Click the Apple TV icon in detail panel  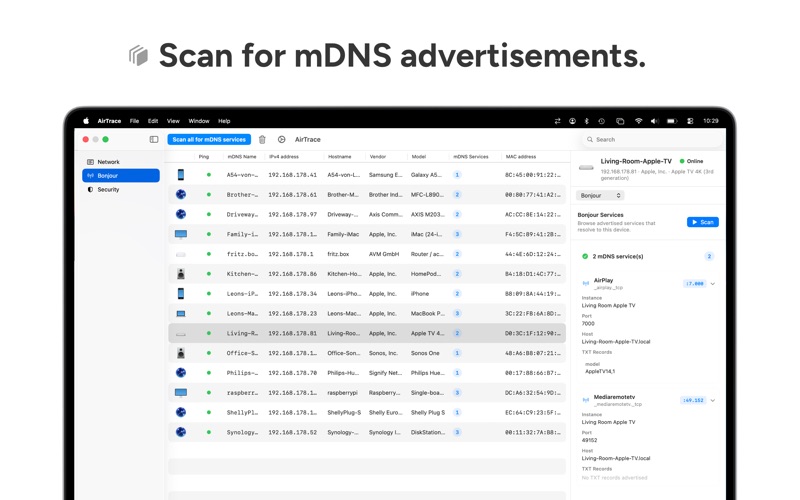click(x=586, y=167)
